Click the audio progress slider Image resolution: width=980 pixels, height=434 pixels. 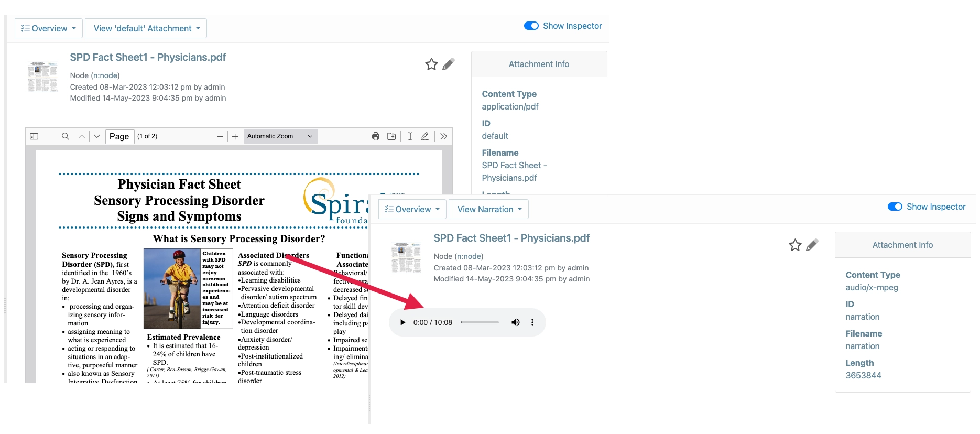pos(480,322)
